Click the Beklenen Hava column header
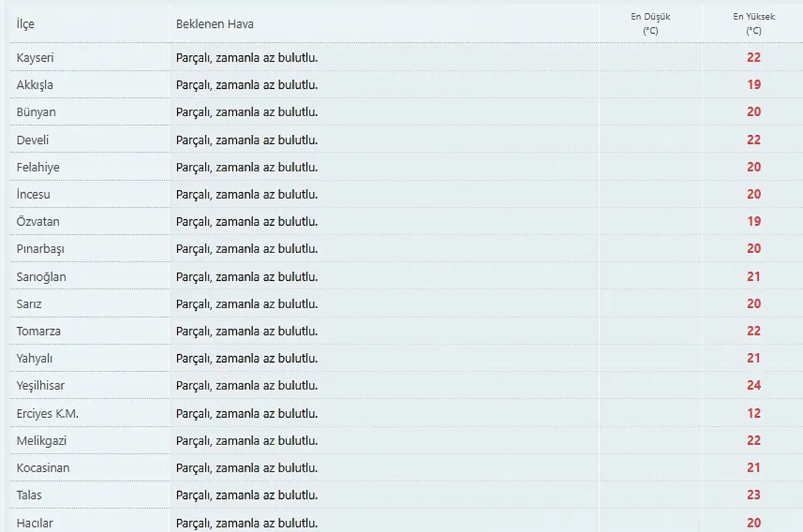The height and width of the screenshot is (532, 803). click(x=215, y=24)
